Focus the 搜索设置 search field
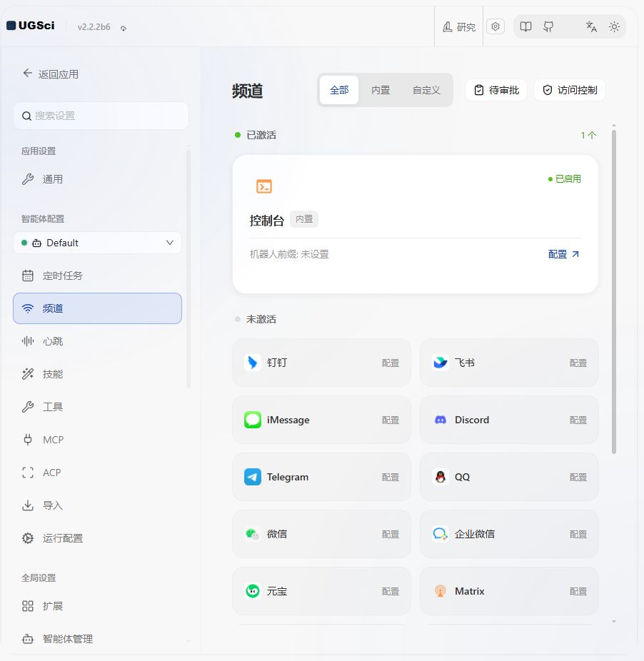644x661 pixels. point(101,116)
